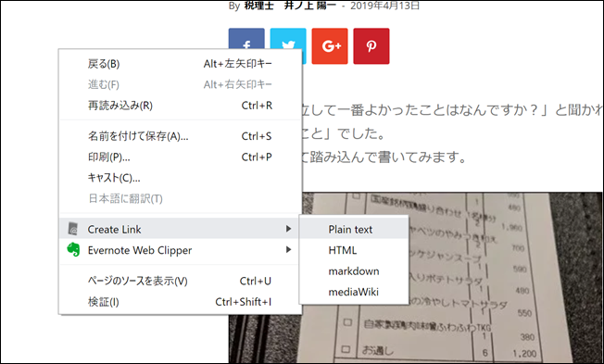This screenshot has width=604, height=364.
Task: Choose 名前を付けて保存(A)... menu entry
Action: coord(180,136)
